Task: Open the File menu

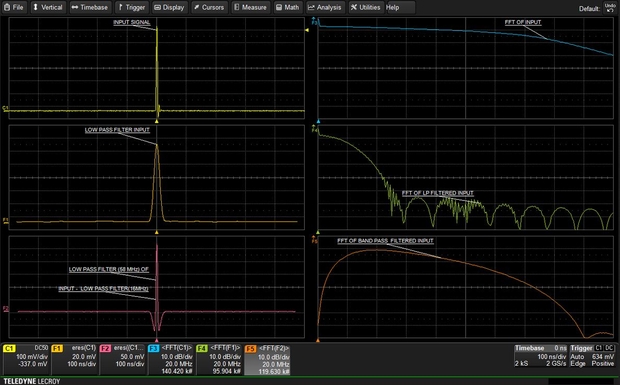Action: [15, 7]
